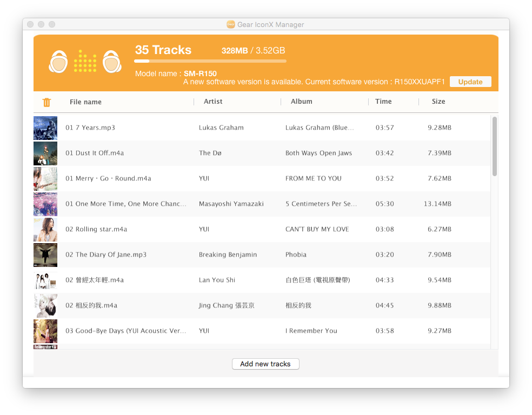Click the Gear app icon in title bar

pyautogui.click(x=231, y=24)
